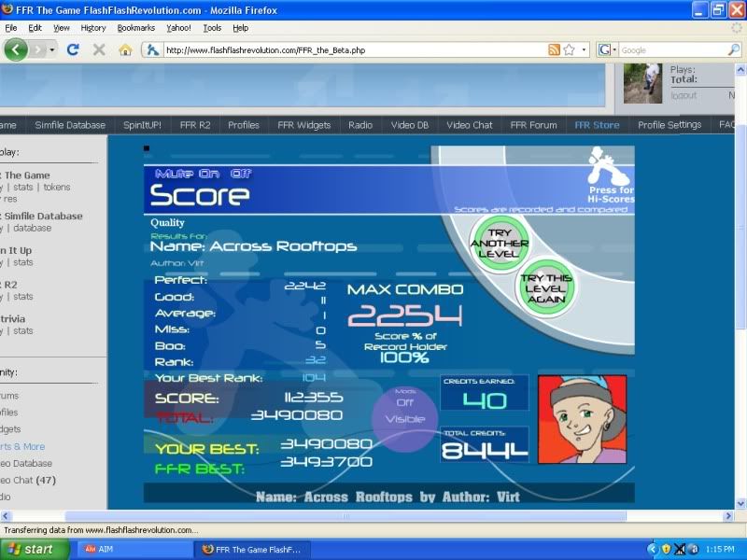Viewport: 747px width, 560px height.
Task: Expand the address bar URL dropdown
Action: click(585, 49)
